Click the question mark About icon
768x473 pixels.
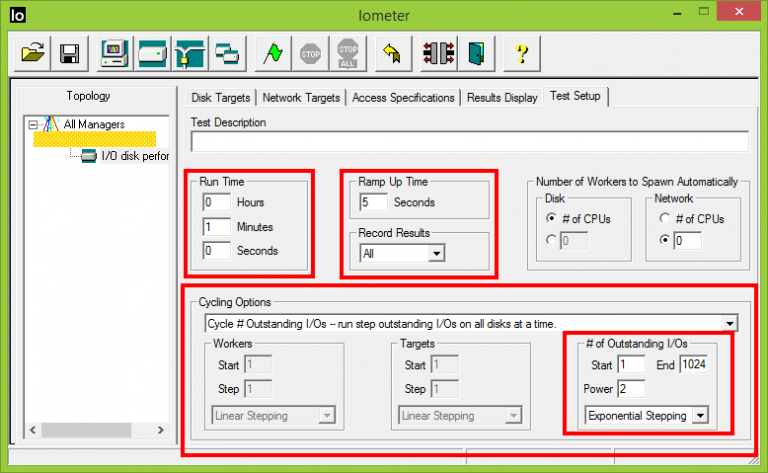click(x=520, y=53)
